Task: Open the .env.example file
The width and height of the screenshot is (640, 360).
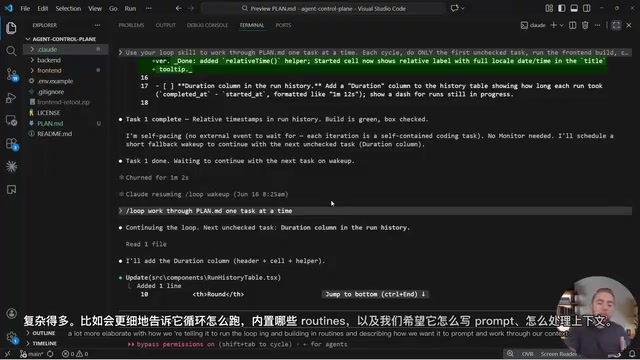Action: point(55,81)
